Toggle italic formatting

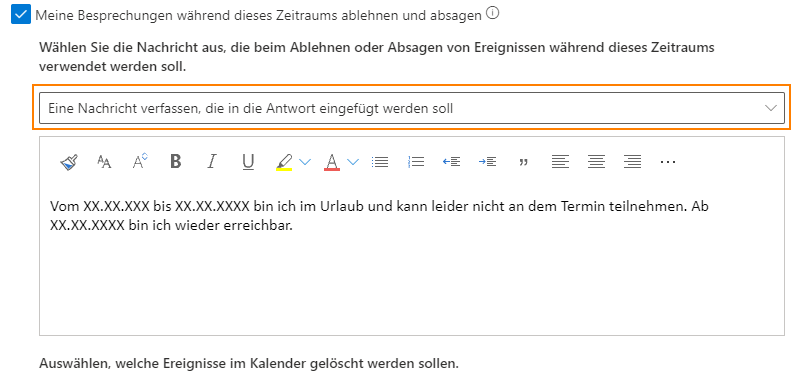coord(212,162)
